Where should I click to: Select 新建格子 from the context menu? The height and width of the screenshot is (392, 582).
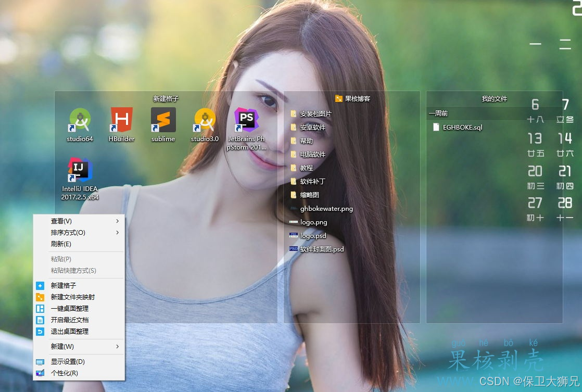pos(79,285)
